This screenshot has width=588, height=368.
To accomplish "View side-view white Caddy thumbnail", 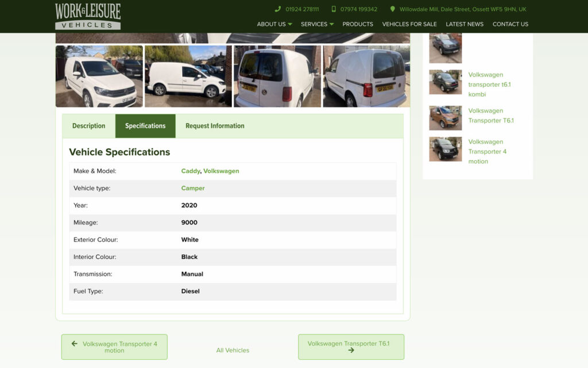I will (188, 76).
